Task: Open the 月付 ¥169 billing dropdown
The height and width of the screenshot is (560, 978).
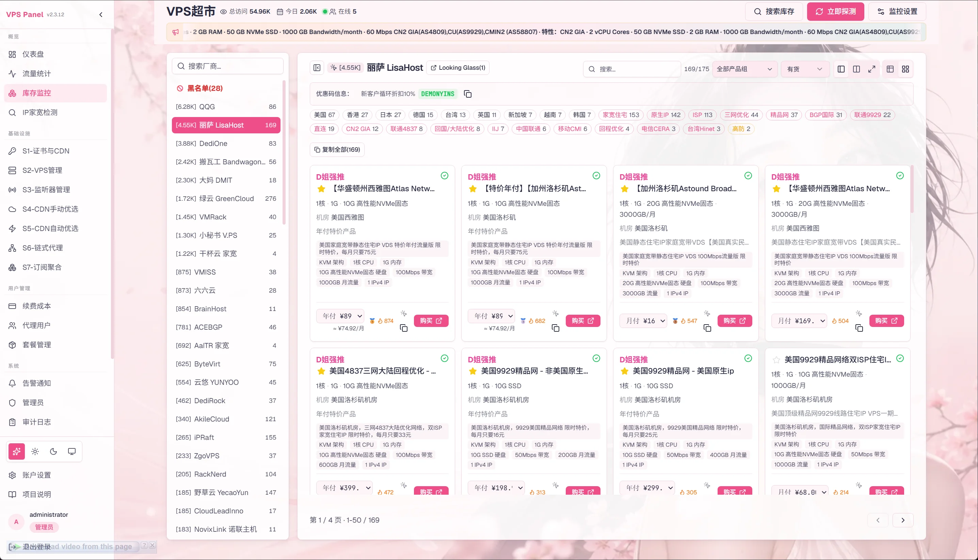Action: [799, 321]
